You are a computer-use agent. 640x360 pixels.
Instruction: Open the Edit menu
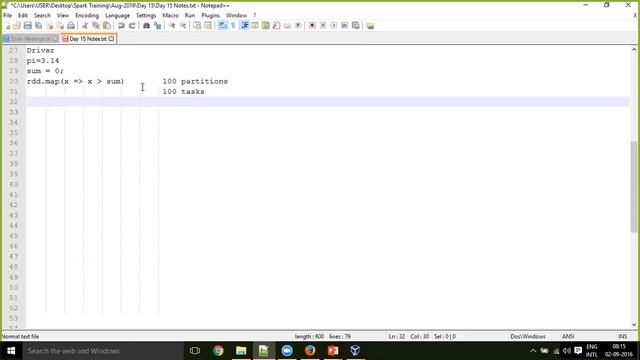pos(23,16)
